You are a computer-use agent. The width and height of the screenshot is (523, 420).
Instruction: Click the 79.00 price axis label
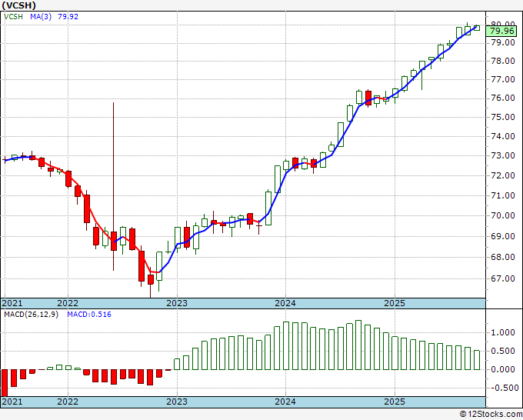click(x=503, y=42)
